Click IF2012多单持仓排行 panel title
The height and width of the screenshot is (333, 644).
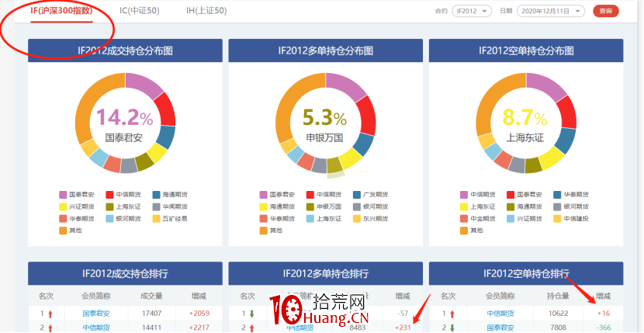[326, 273]
